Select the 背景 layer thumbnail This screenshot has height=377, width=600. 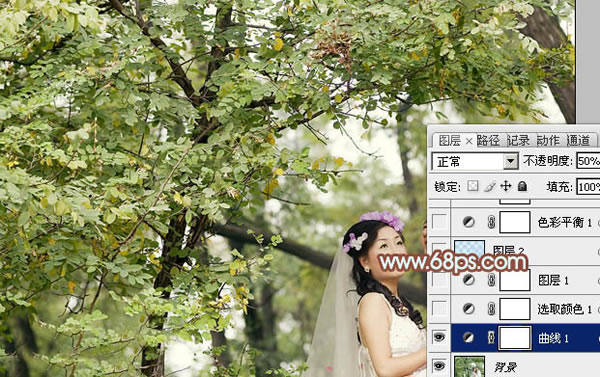tap(469, 366)
